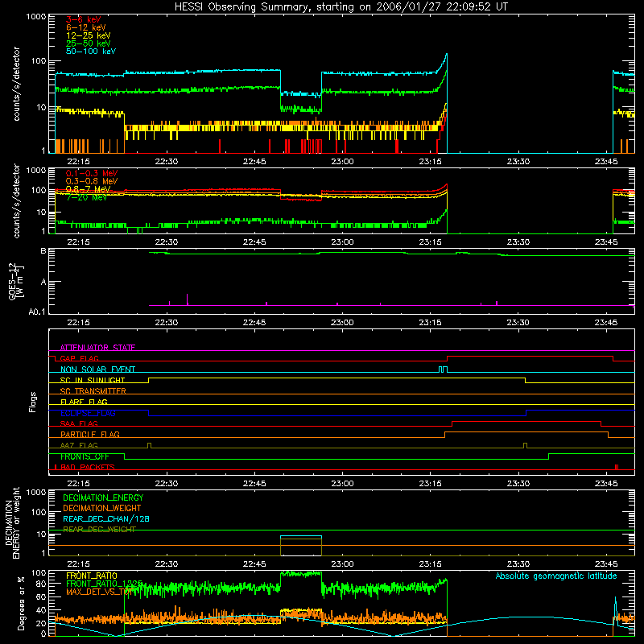Select the SAA_FLAG label
Screen dimensions: 644x644
79,423
